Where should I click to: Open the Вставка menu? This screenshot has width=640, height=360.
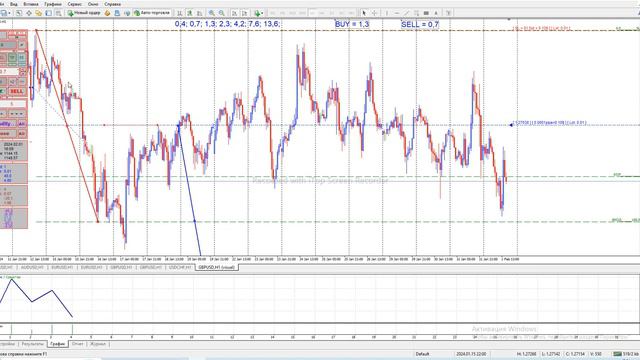click(x=31, y=4)
